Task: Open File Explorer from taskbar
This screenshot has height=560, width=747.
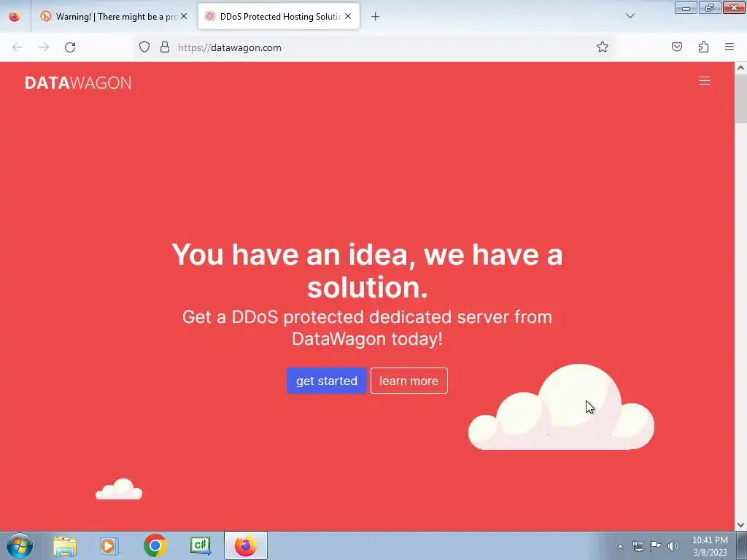Action: (x=65, y=546)
